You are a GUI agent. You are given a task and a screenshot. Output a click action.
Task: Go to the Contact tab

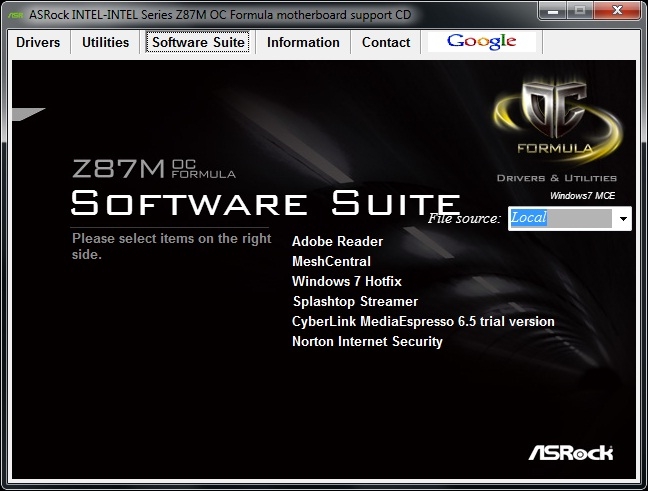click(x=386, y=42)
